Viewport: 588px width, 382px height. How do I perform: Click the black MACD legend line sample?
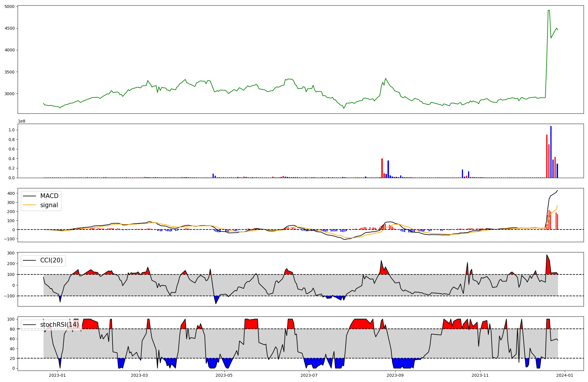[x=29, y=196]
